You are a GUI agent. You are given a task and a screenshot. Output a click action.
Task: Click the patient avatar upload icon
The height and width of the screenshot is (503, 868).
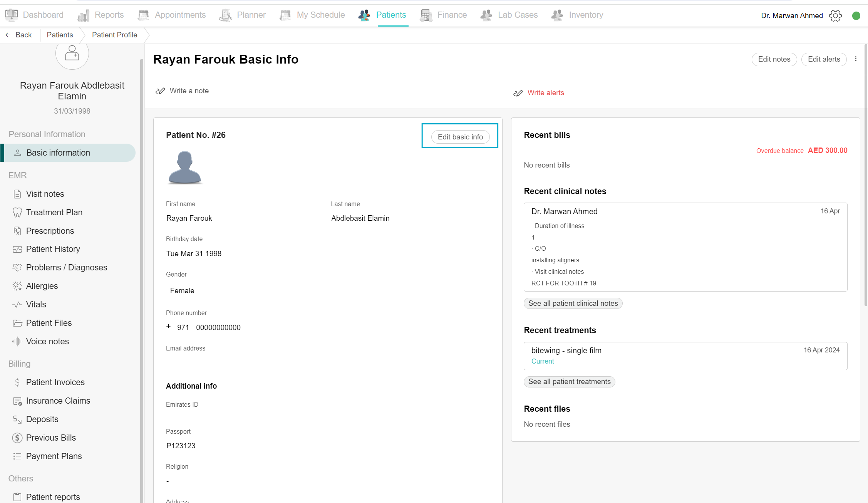pos(72,54)
